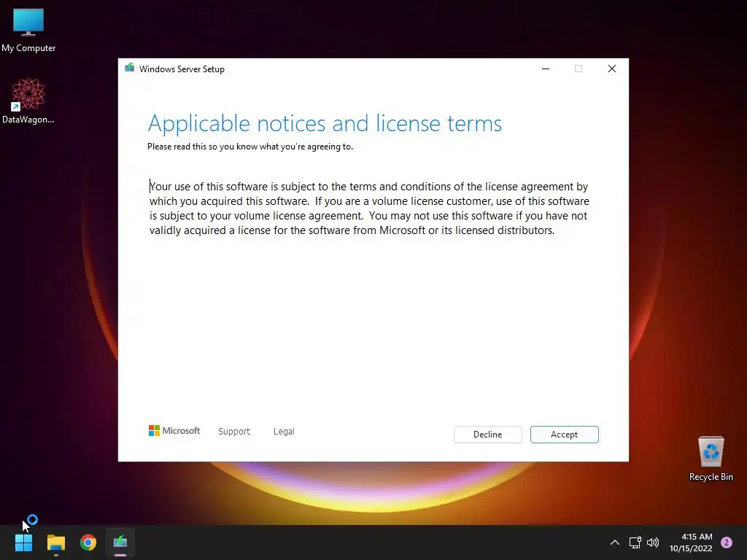Decline the license terms
Image resolution: width=747 pixels, height=560 pixels.
pyautogui.click(x=487, y=435)
